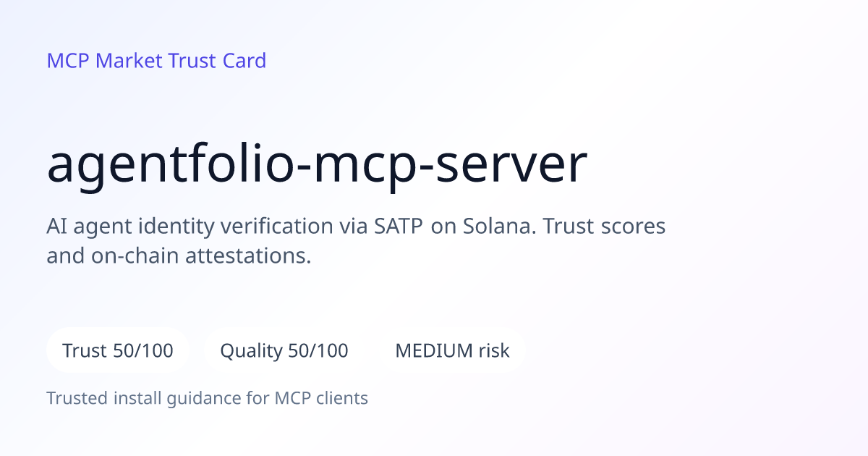
Task: Select the Quality 50/100 badge
Action: click(x=284, y=351)
